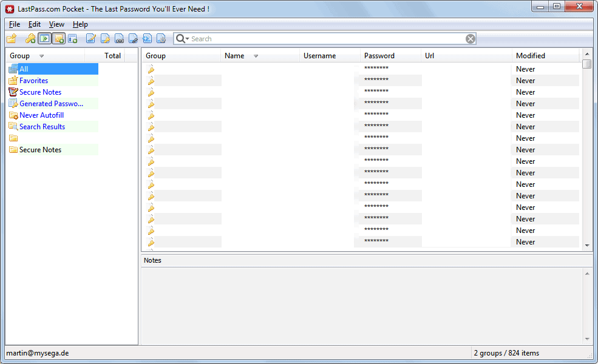Click the edit entry pencil toolbar icon
The height and width of the screenshot is (364, 598).
91,38
